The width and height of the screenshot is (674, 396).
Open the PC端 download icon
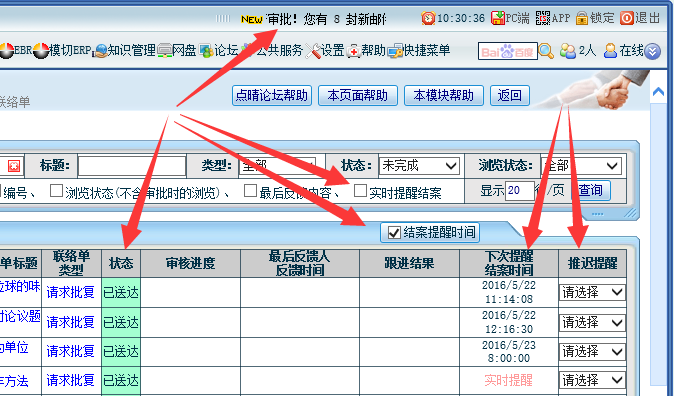pos(498,18)
